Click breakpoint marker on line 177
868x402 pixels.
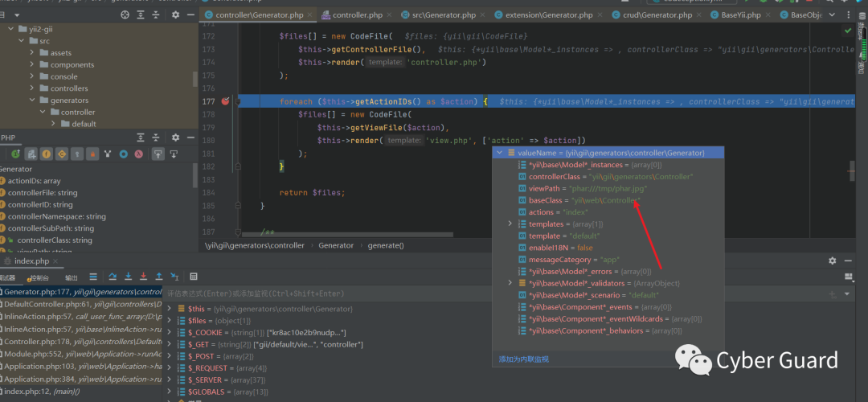[x=225, y=101]
